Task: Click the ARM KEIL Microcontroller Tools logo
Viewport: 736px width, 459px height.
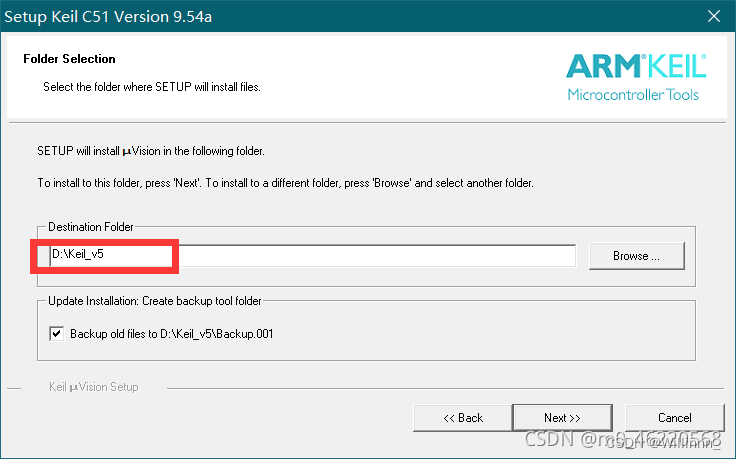Action: point(636,77)
